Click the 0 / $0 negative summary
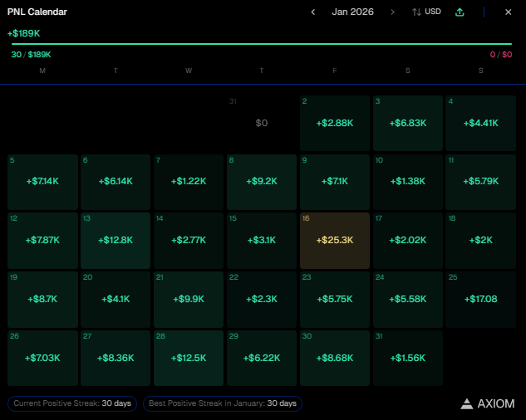Viewport: 526px width, 420px height. point(501,54)
